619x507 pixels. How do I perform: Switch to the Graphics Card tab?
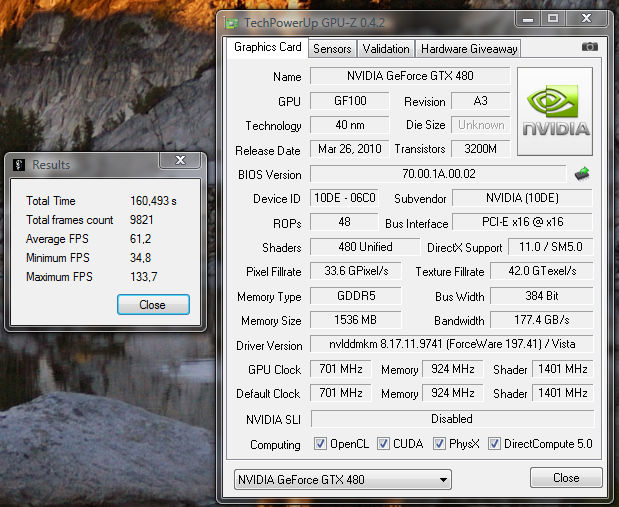point(267,47)
